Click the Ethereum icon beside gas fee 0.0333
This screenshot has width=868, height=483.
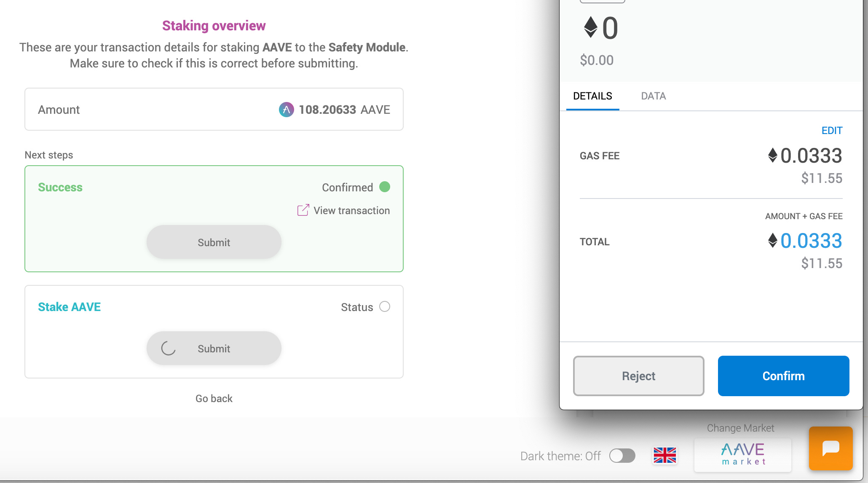coord(772,155)
